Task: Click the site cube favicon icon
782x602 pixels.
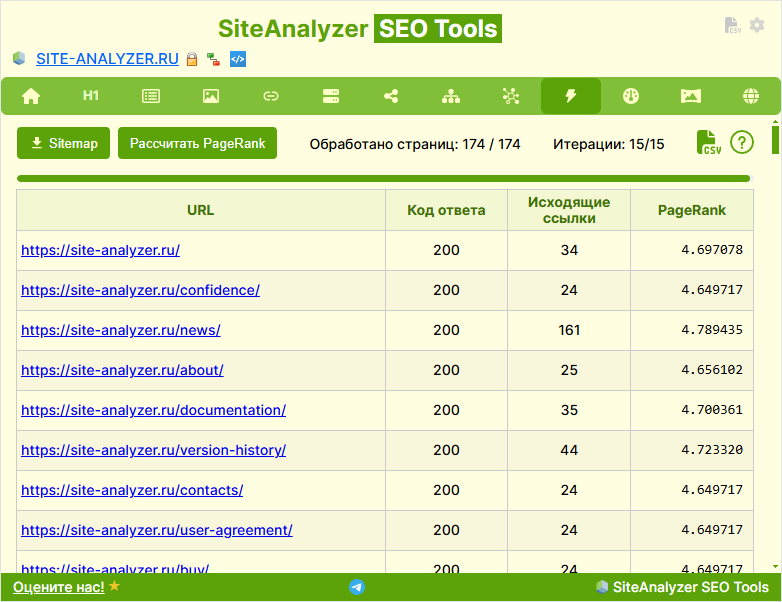Action: tap(19, 58)
